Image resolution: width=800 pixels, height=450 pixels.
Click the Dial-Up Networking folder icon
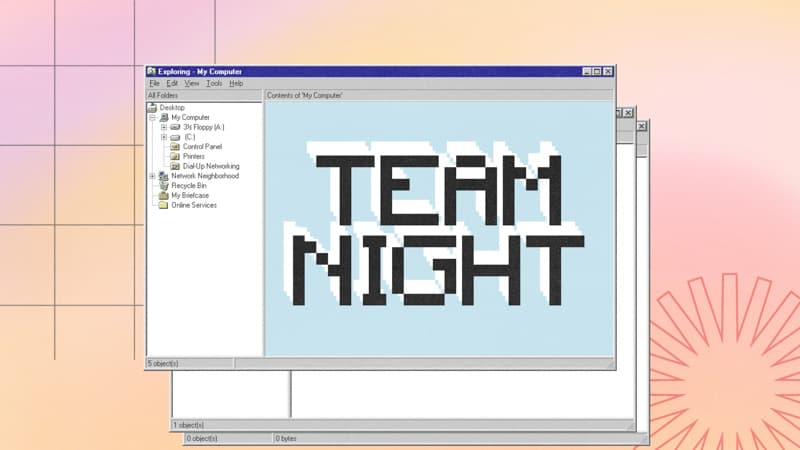point(175,166)
